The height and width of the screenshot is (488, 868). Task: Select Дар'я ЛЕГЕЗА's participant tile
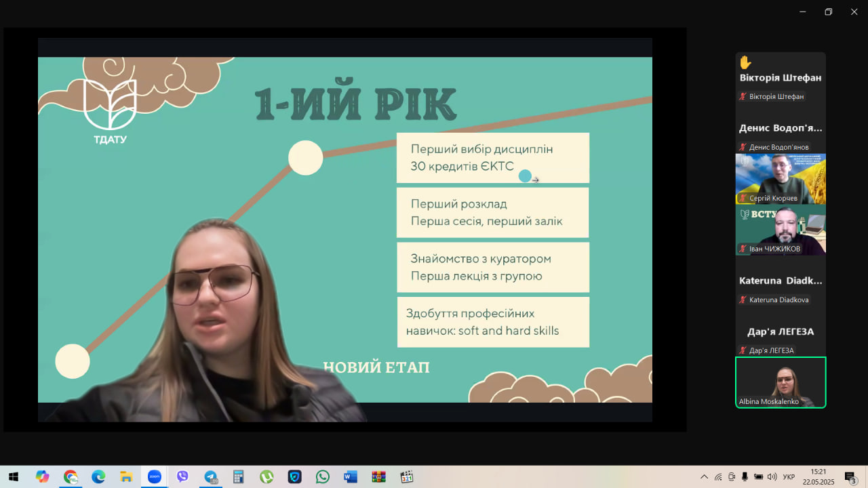[x=781, y=331]
